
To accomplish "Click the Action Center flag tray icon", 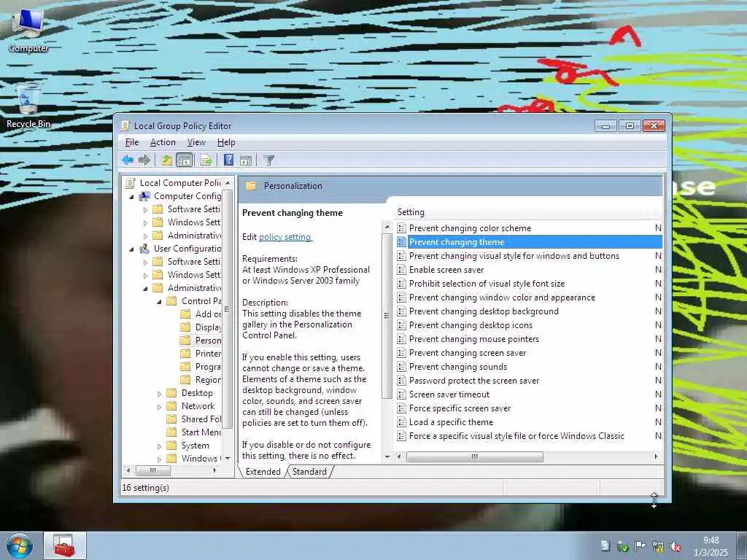I will (x=640, y=546).
